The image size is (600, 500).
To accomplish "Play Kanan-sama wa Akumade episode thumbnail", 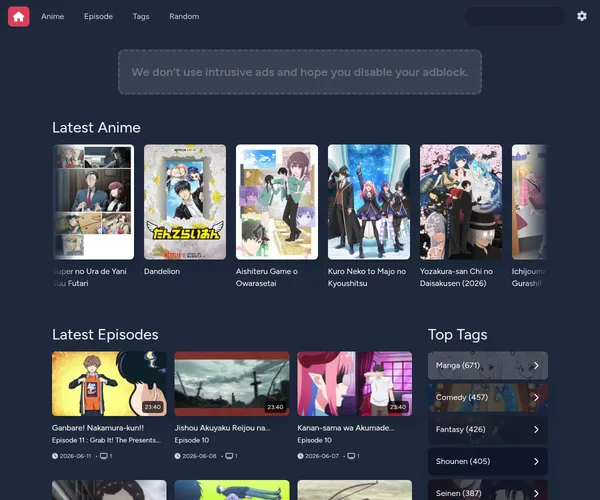I will pyautogui.click(x=355, y=384).
